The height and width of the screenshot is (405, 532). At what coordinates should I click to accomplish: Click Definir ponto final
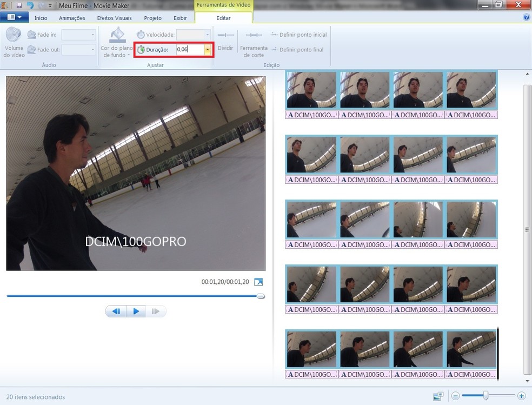click(297, 50)
